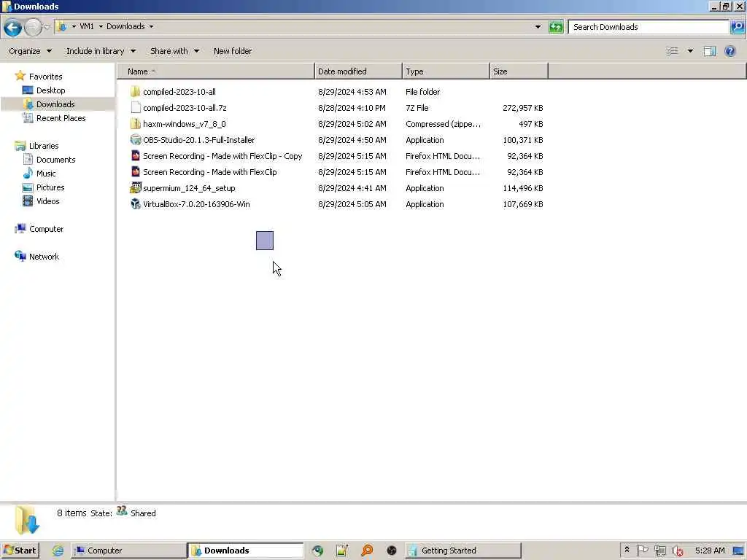Screen dimensions: 747x560
Task: Open the recent pages dropdown beside Forward
Action: click(47, 27)
